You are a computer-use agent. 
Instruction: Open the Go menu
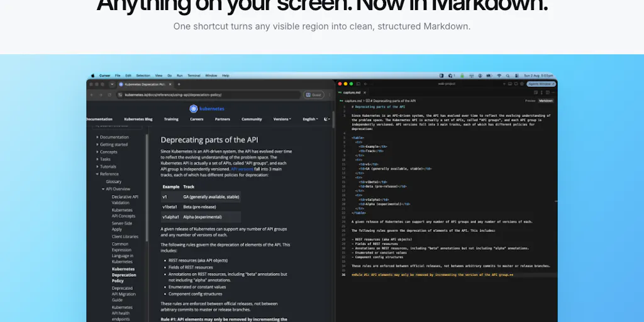point(170,75)
